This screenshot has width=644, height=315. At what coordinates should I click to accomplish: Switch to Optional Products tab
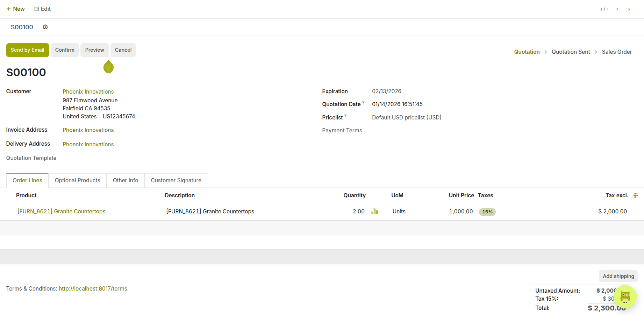77,181
